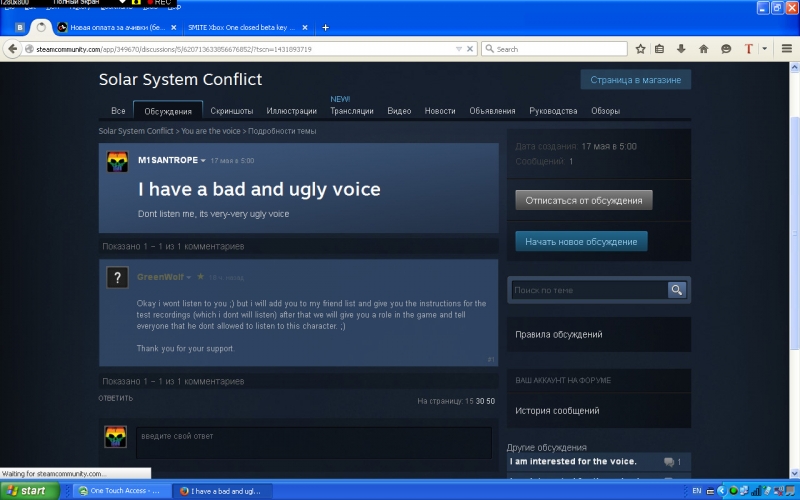The image size is (800, 500).
Task: Click the page vertical scrollbar up arrow
Action: point(794,67)
